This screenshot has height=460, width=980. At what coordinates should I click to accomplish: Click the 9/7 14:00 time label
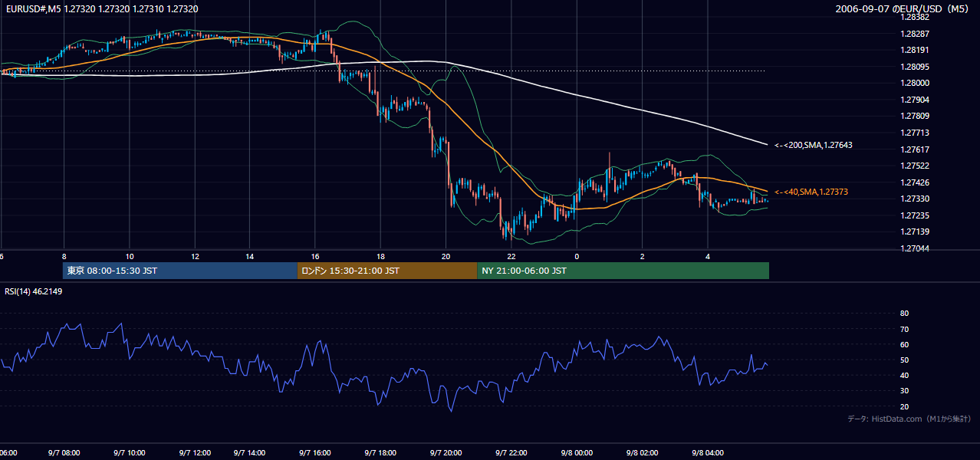249,453
